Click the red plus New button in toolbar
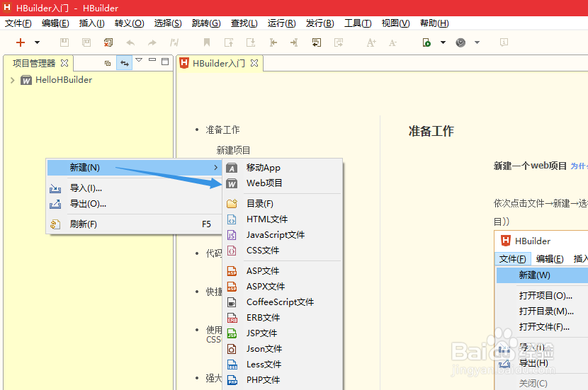This screenshot has width=588, height=390. click(21, 42)
